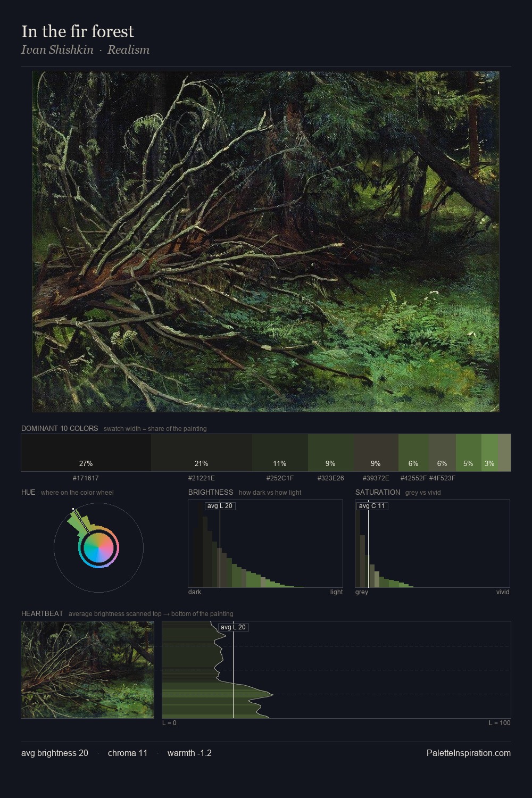This screenshot has width=532, height=798.
Task: Click hex code '#252C1F'
Action: click(280, 478)
